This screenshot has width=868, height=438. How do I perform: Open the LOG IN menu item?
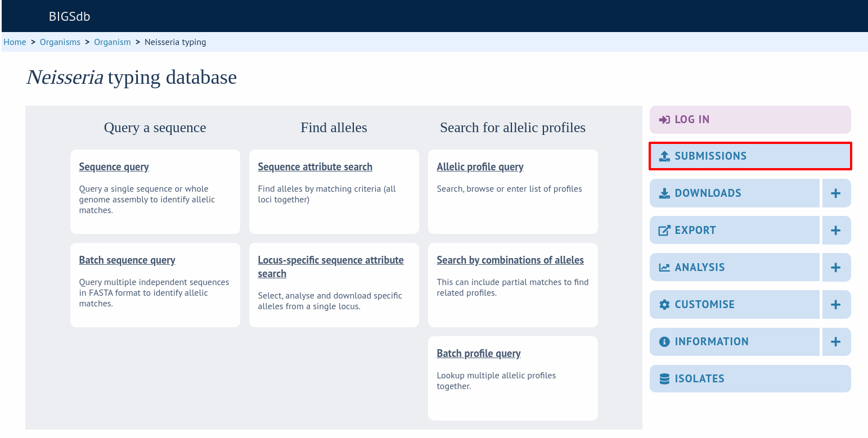750,120
